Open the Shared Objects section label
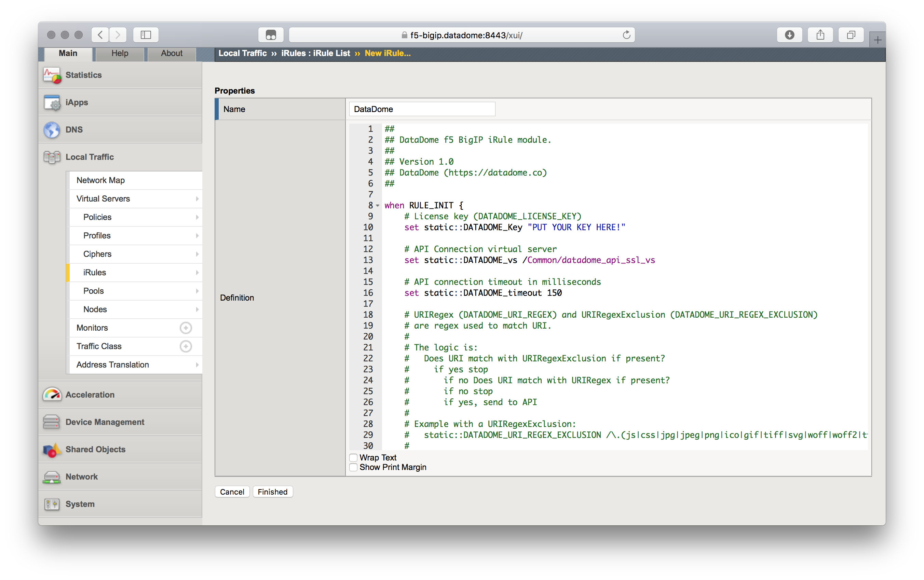This screenshot has height=580, width=924. 95,449
